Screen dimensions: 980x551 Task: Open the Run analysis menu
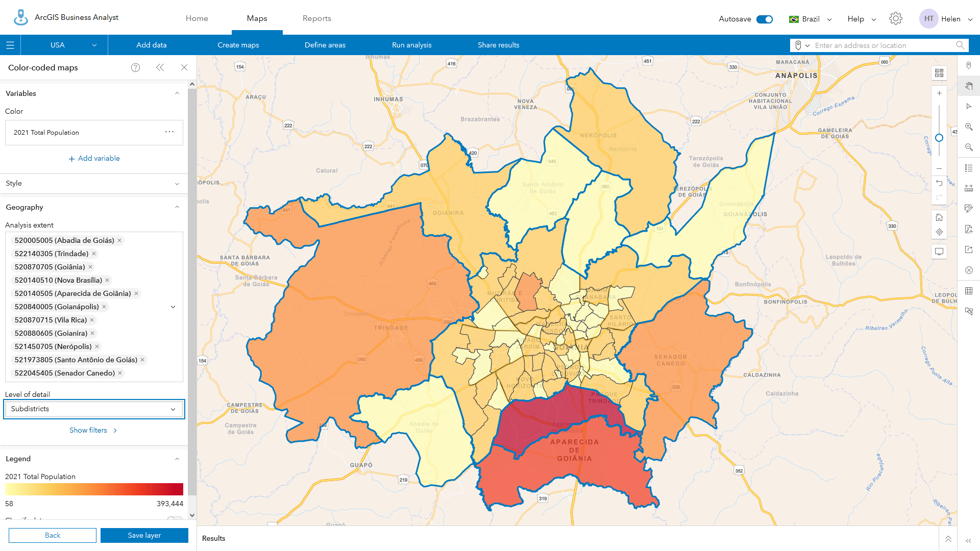coord(411,45)
